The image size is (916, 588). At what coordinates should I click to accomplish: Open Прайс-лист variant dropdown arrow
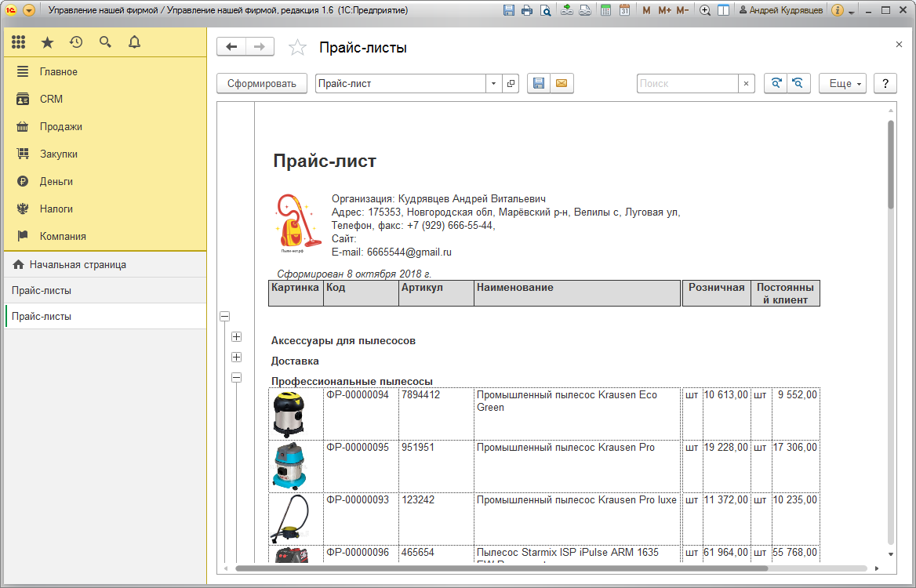coord(493,84)
